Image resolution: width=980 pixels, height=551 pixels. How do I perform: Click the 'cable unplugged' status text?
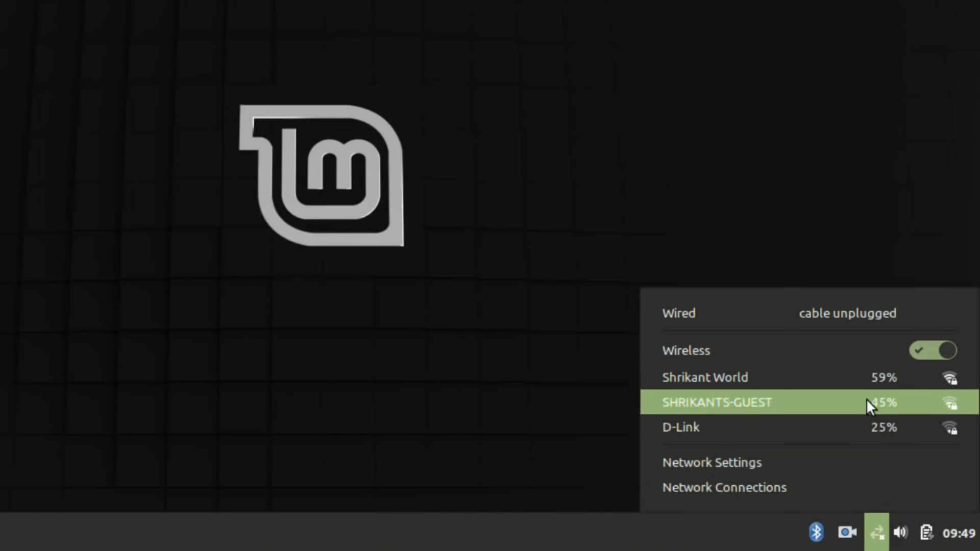coord(847,313)
